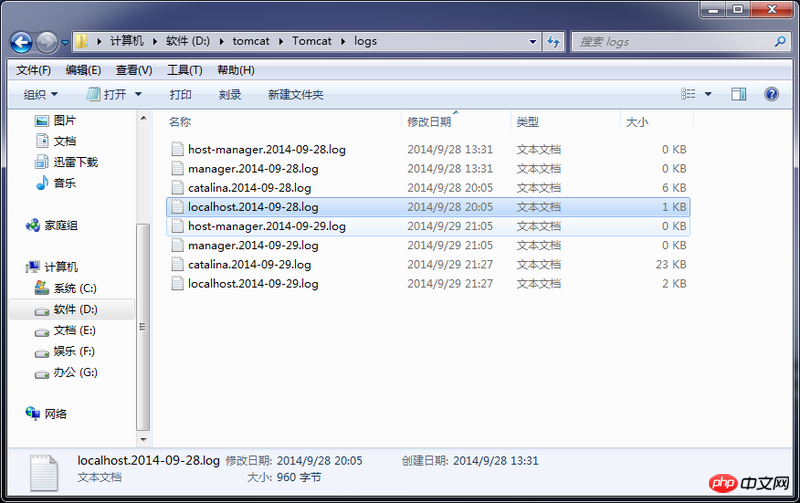
Task: Click 打印 in the toolbar
Action: [x=181, y=94]
